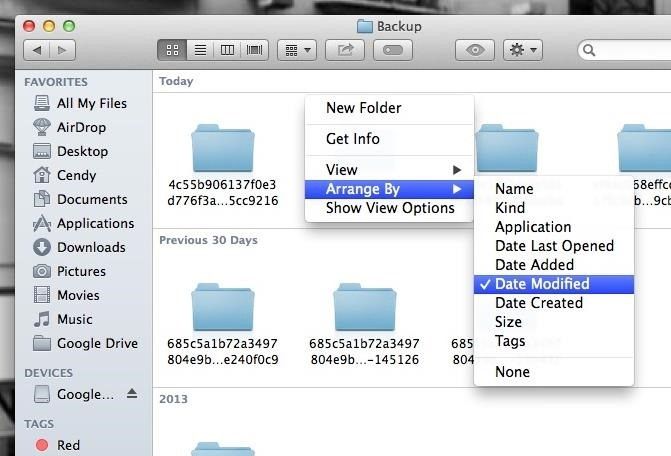Viewport: 671px width, 456px height.
Task: Switch to icon view in toolbar
Action: [171, 49]
